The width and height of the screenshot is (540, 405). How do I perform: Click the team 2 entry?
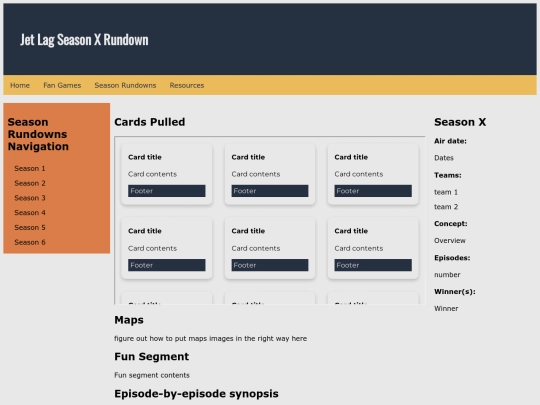(446, 207)
